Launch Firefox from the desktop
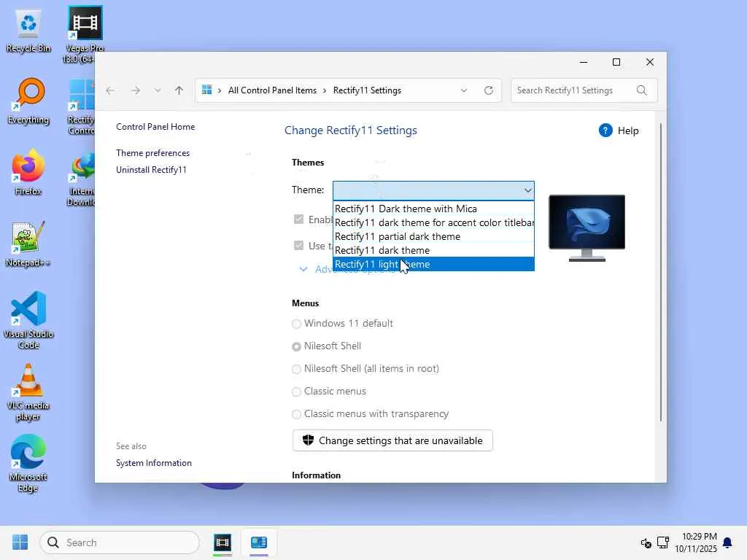Image resolution: width=747 pixels, height=560 pixels. tap(28, 172)
